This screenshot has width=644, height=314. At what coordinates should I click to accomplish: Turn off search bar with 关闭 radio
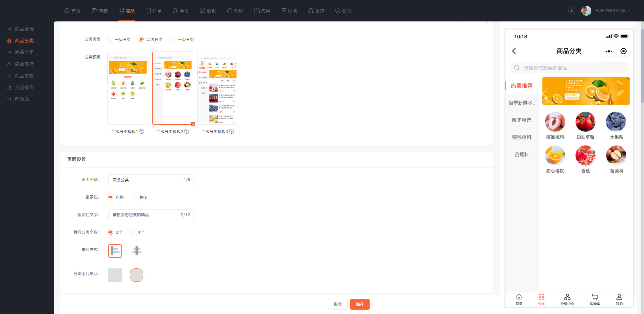134,197
